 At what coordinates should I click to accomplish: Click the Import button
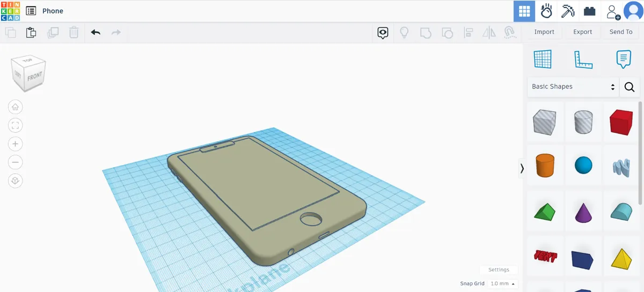coord(544,32)
